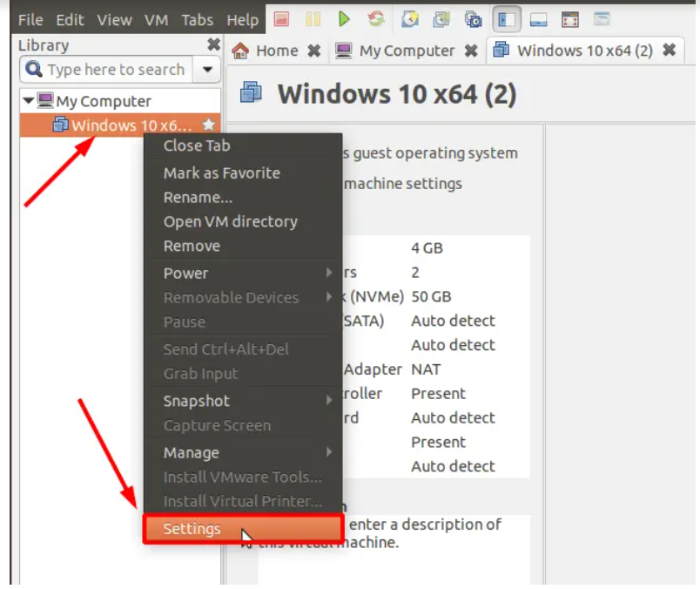Select My Computer in the Library tree
This screenshot has width=700, height=589.
point(104,101)
